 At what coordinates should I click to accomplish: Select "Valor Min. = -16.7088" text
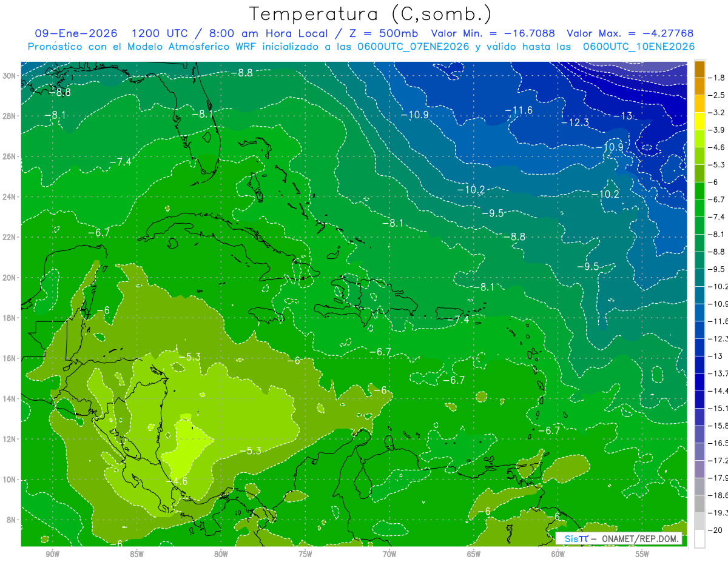(494, 33)
